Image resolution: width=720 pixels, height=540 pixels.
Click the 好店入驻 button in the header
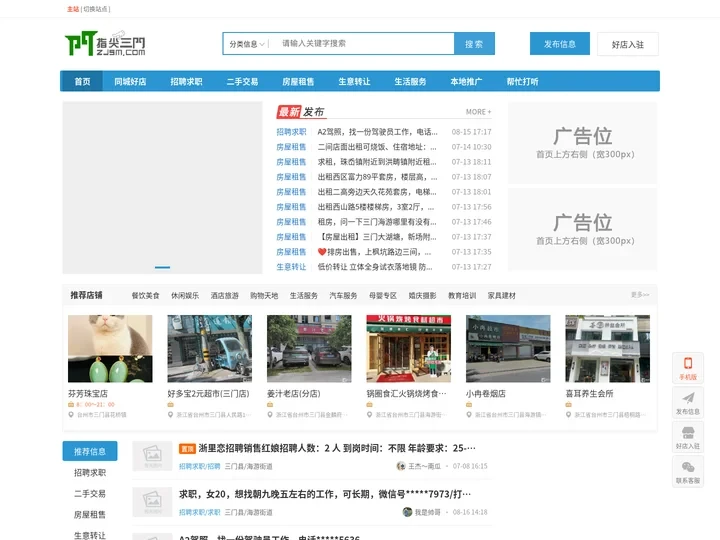[628, 44]
